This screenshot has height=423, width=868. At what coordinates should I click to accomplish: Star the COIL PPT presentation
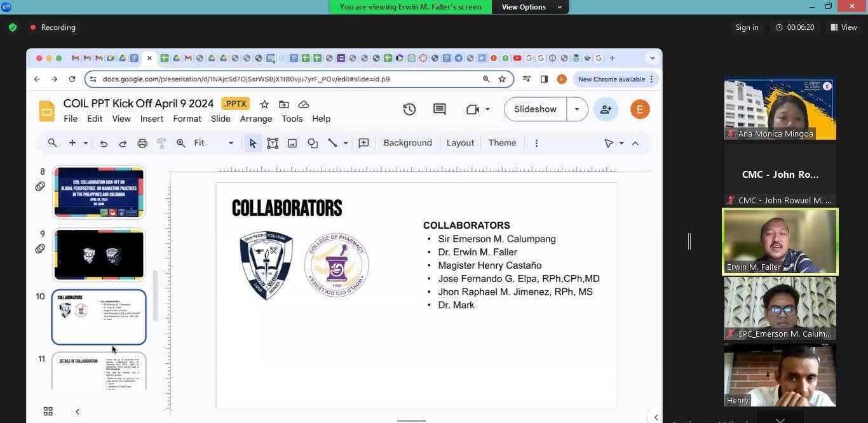(x=264, y=104)
